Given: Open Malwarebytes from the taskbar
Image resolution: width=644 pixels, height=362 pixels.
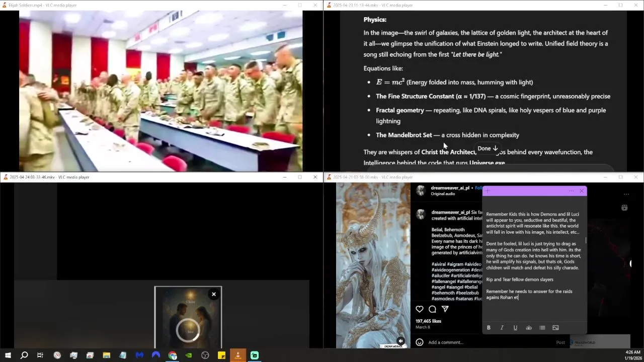Looking at the screenshot, I should point(139,355).
